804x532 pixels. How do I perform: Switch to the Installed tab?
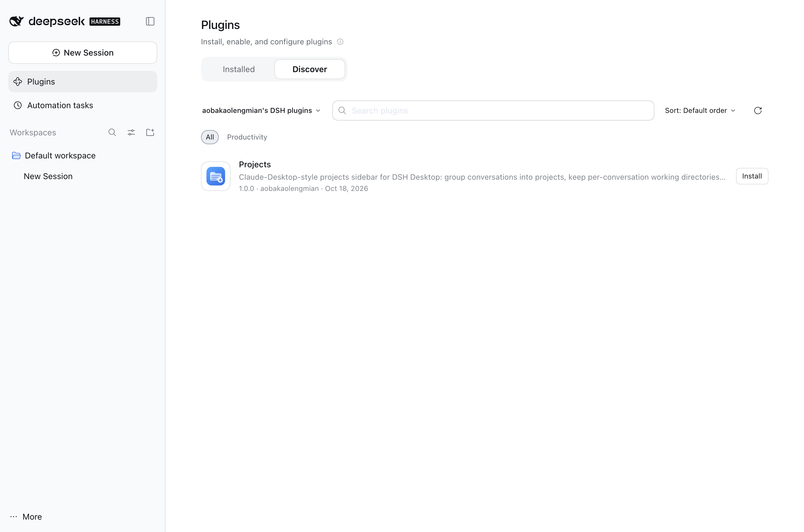(x=239, y=69)
